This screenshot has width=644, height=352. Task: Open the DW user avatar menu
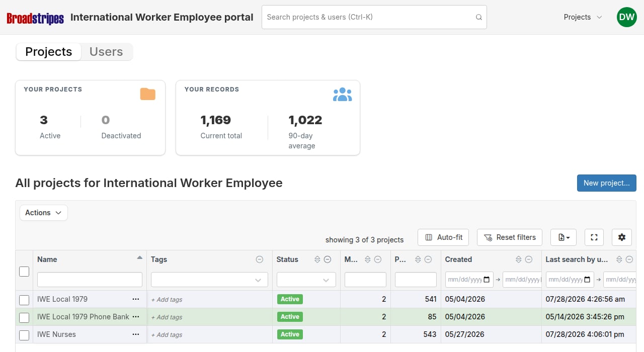click(627, 17)
